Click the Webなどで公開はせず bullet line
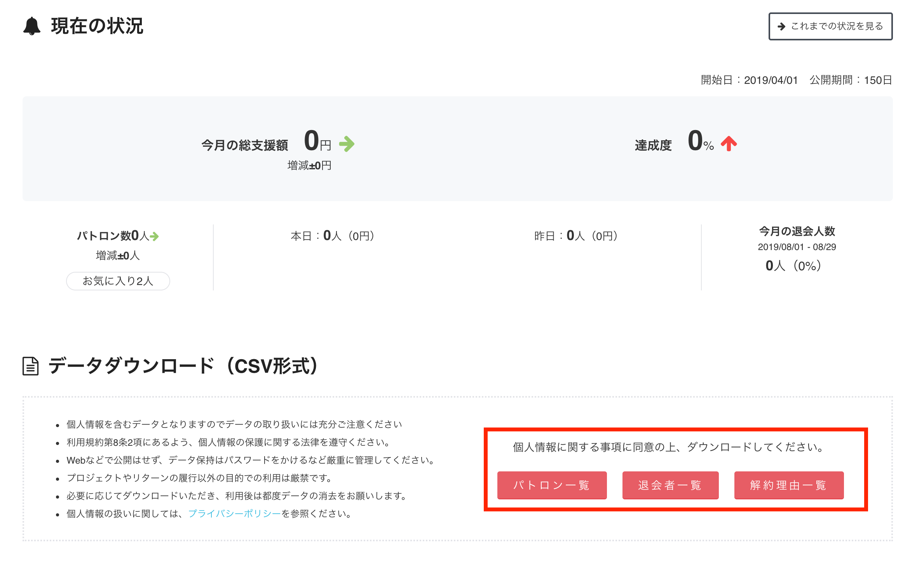Viewport: 924px width, 577px height. click(x=251, y=460)
